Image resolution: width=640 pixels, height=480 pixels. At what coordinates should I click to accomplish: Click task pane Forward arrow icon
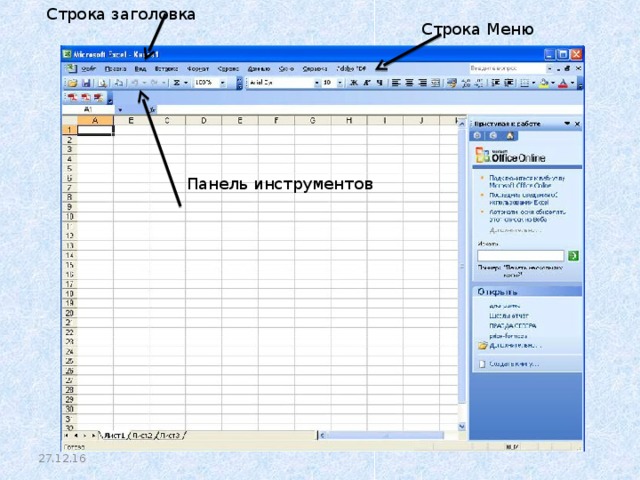[x=493, y=136]
